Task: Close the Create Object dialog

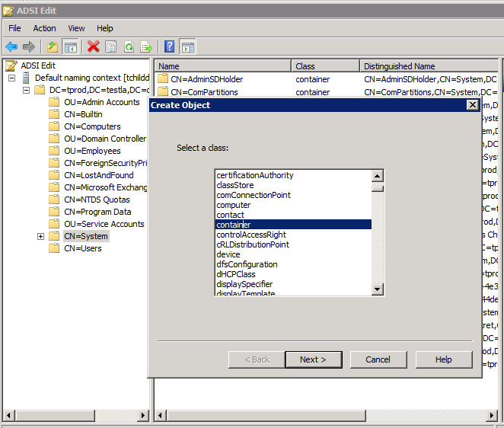Action: pyautogui.click(x=473, y=105)
